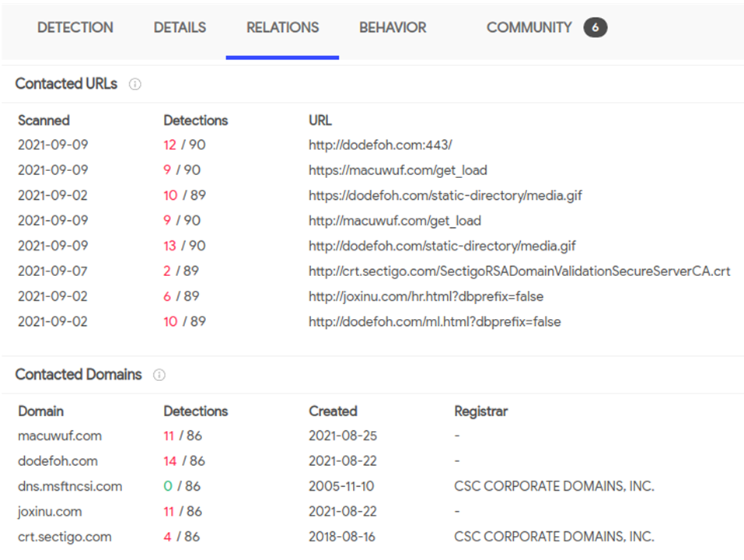Switch to the DETAILS tab
The width and height of the screenshot is (744, 560).
pos(180,27)
